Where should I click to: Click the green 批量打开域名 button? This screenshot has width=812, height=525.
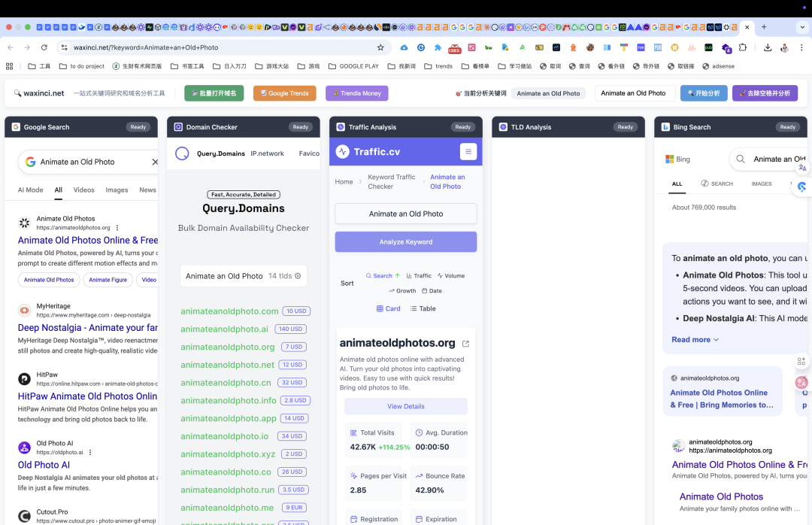(214, 93)
